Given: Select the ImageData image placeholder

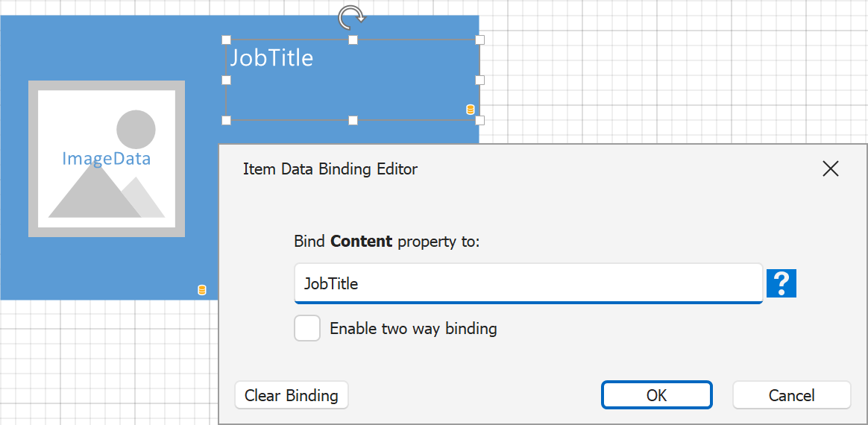Looking at the screenshot, I should (107, 159).
